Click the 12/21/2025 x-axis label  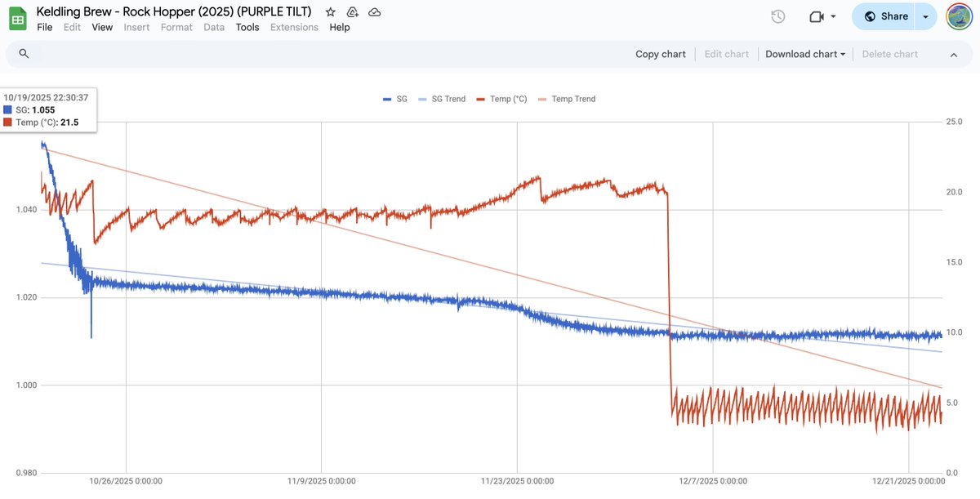click(908, 480)
